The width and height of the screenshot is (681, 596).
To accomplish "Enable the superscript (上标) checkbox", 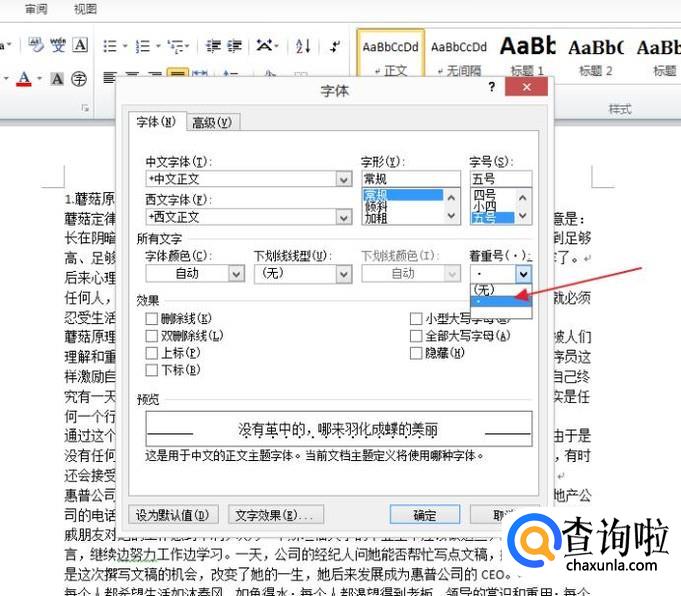I will click(x=151, y=353).
